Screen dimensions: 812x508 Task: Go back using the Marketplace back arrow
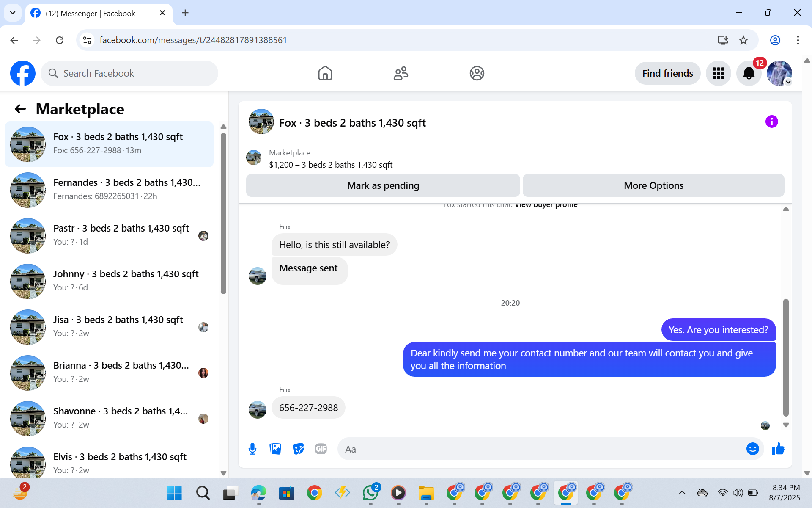[x=20, y=109]
